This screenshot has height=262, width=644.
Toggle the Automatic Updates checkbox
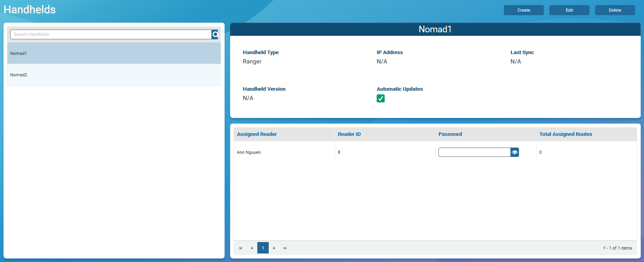coord(380,98)
